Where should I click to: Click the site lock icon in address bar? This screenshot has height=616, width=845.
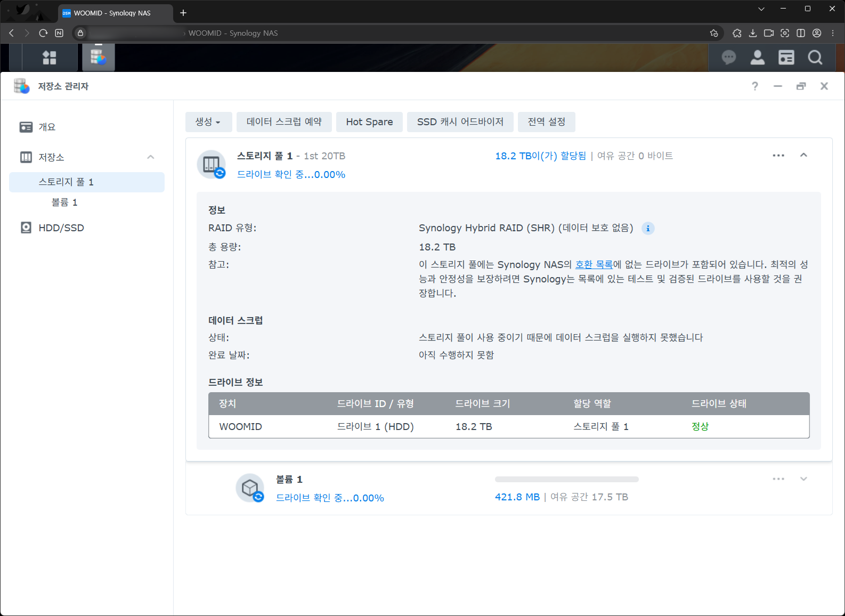[x=80, y=33]
